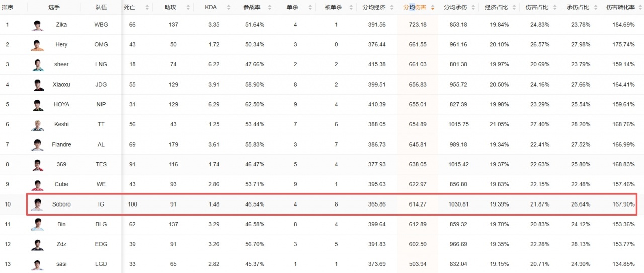
Task: Open player name Keshi
Action: (61, 124)
